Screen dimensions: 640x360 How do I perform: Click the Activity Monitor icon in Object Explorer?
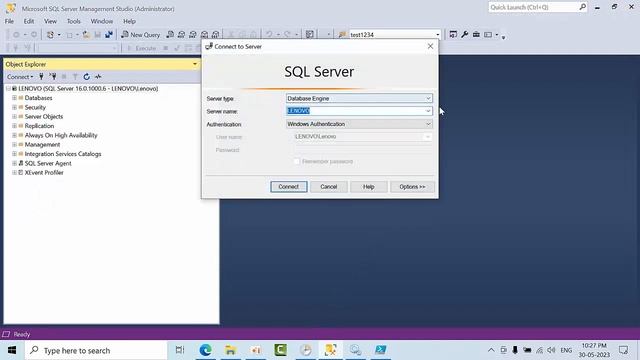click(x=98, y=76)
